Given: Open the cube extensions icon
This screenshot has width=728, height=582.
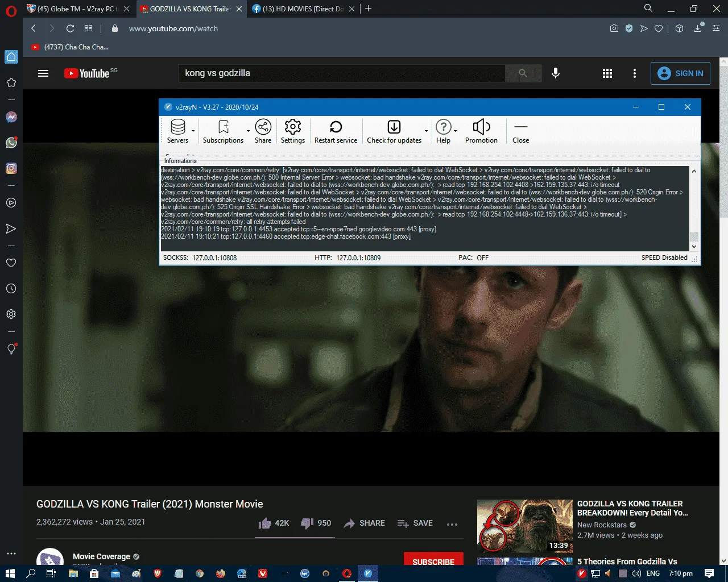Looking at the screenshot, I should pyautogui.click(x=679, y=28).
